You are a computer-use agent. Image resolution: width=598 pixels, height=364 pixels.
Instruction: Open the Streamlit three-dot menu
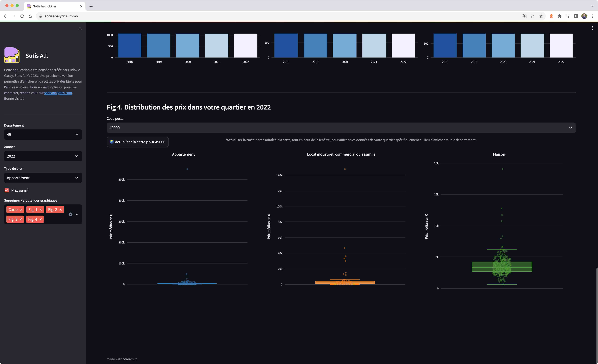click(x=592, y=28)
